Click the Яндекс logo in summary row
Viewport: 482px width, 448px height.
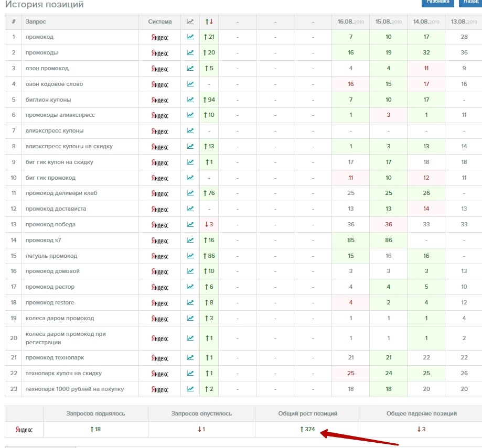(24, 429)
